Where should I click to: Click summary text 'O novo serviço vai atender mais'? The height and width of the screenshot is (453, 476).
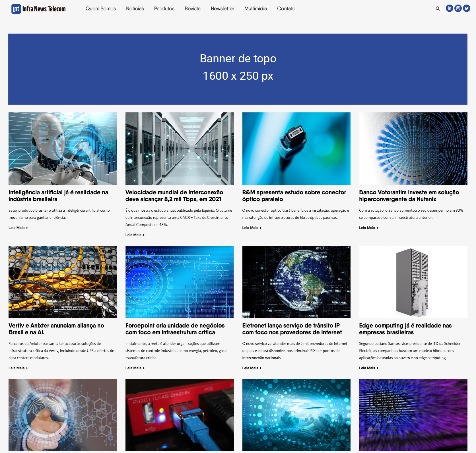point(295,351)
